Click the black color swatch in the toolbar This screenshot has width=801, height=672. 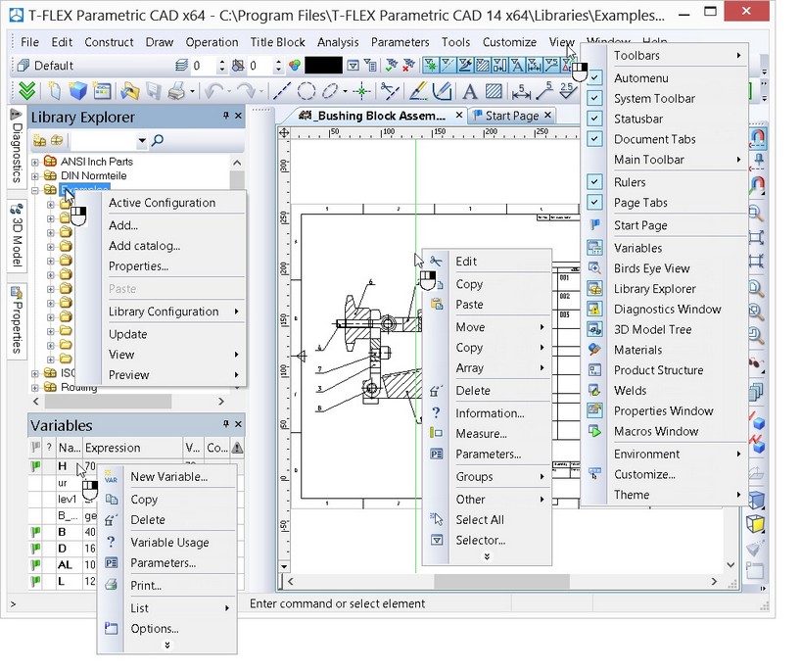[x=323, y=66]
